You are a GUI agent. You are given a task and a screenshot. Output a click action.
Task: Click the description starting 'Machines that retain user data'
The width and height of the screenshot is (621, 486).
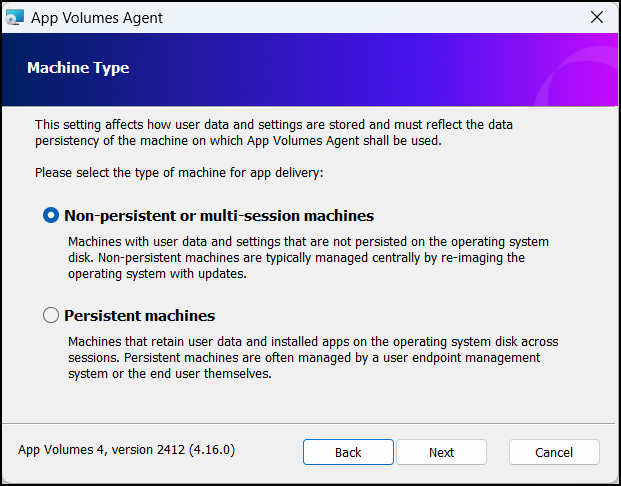313,357
